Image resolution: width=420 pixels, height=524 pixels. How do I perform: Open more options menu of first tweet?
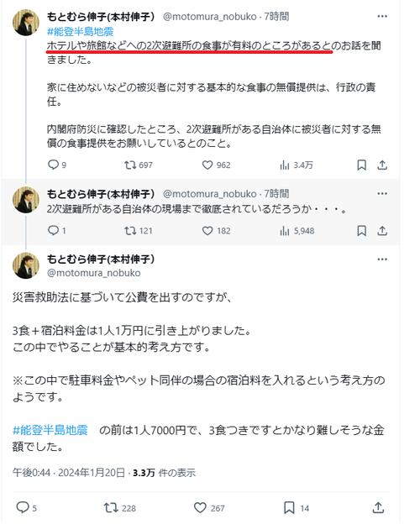pyautogui.click(x=382, y=17)
